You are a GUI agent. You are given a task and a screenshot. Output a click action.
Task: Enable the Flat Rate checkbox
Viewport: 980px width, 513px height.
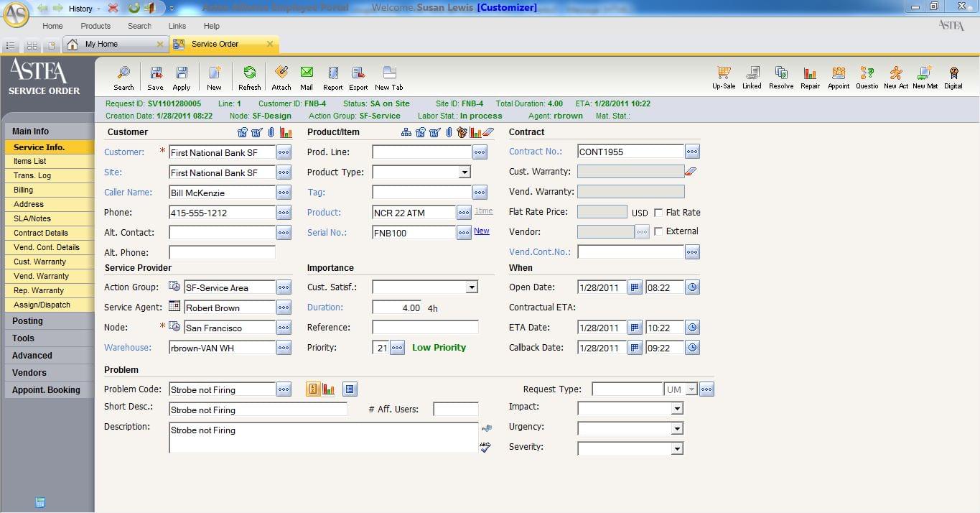[x=658, y=213]
